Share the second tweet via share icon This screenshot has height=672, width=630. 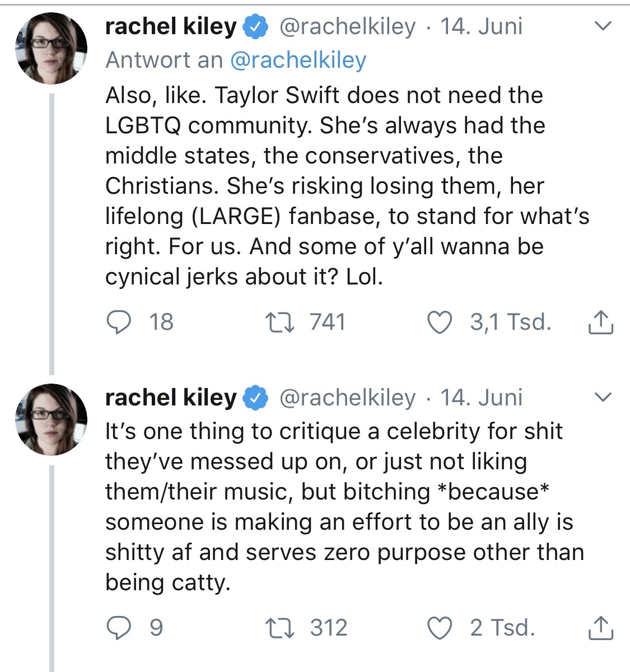(600, 628)
